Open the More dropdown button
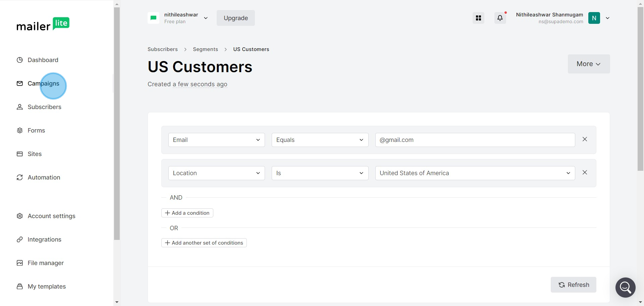Image resolution: width=644 pixels, height=306 pixels. (589, 64)
